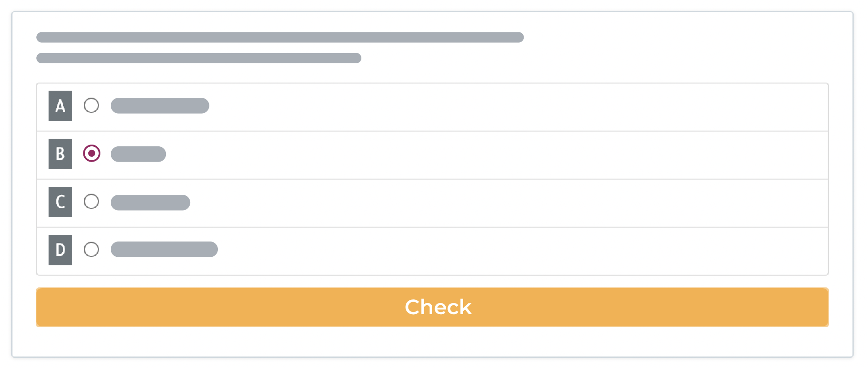This screenshot has width=868, height=369.
Task: Click the short placeholder answer text of option B
Action: (138, 154)
